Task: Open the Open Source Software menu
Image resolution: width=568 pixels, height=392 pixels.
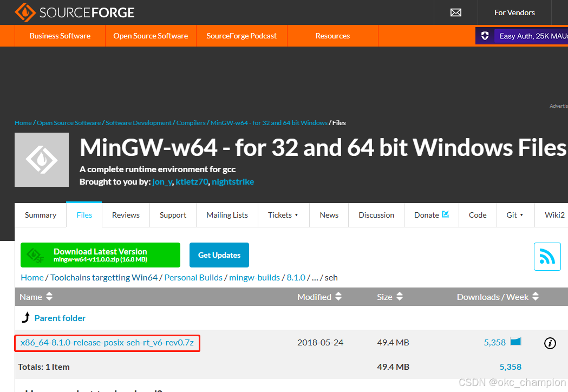Action: (x=150, y=36)
